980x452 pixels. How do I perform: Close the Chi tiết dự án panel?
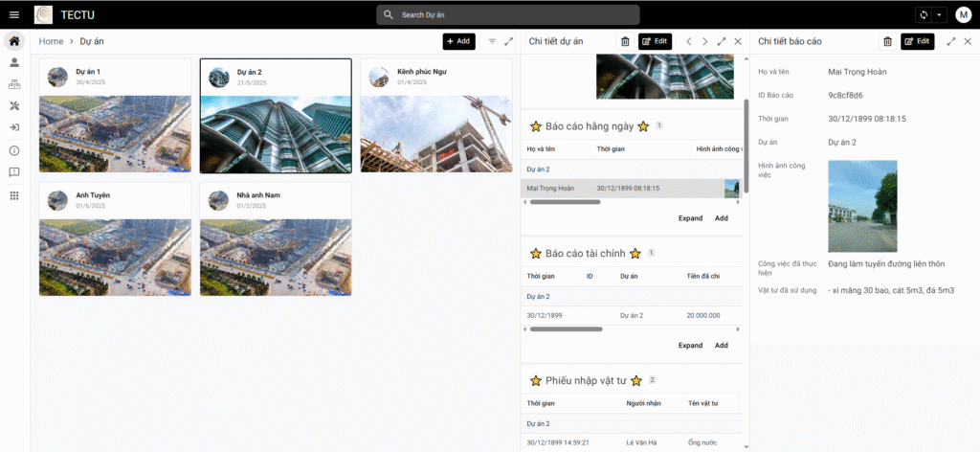pyautogui.click(x=738, y=42)
